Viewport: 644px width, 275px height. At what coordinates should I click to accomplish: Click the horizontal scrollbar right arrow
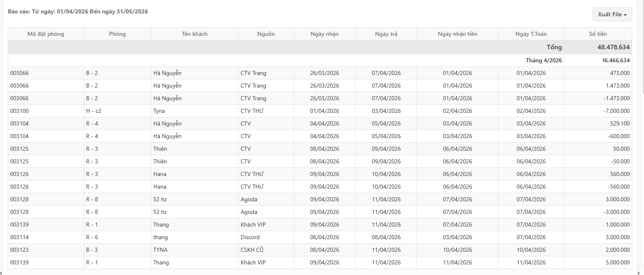638,273
